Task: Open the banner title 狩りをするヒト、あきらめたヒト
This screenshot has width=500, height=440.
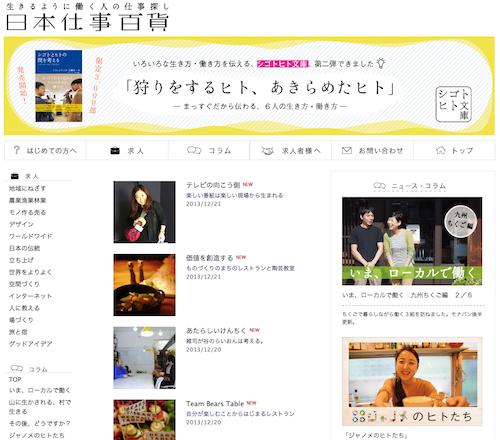Action: coord(259,87)
